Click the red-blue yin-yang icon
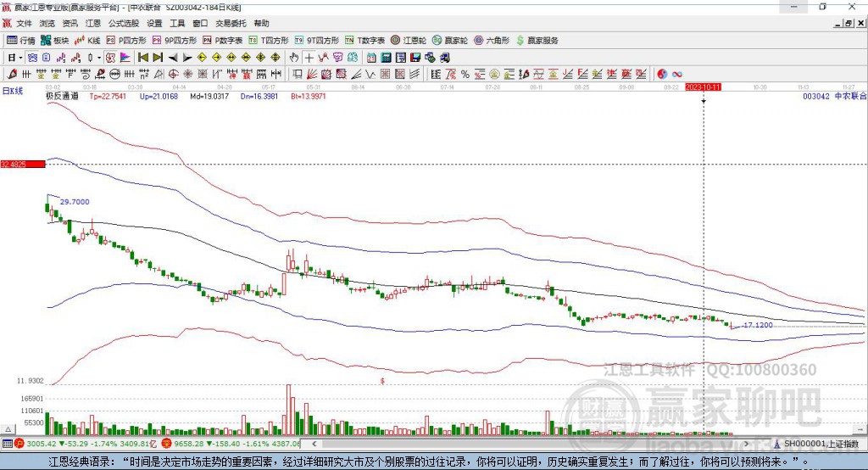This screenshot has height=470, width=868. [x=662, y=74]
